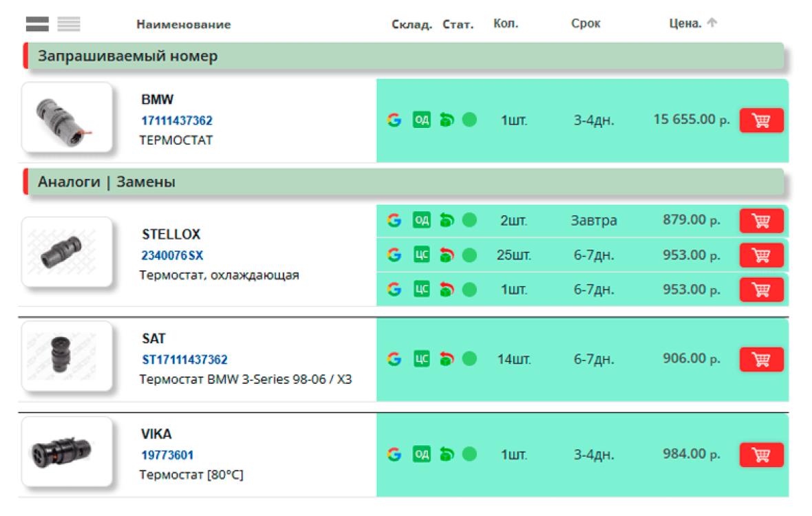View STELLOX thermostat product thumbnail
The width and height of the screenshot is (812, 516).
pyautogui.click(x=67, y=252)
